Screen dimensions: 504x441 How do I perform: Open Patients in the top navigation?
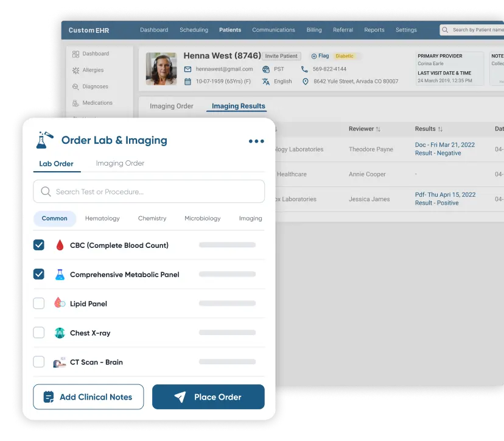[230, 30]
